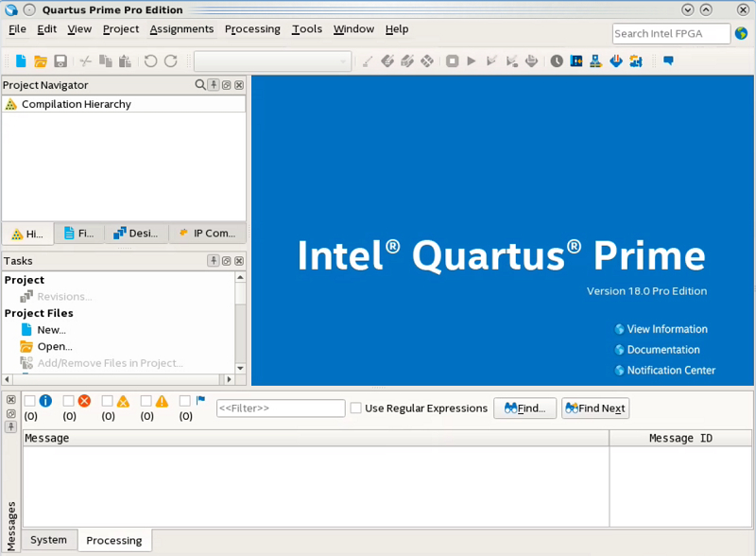Screen dimensions: 756x556
Task: Click the Save toolbar icon
Action: pos(60,61)
